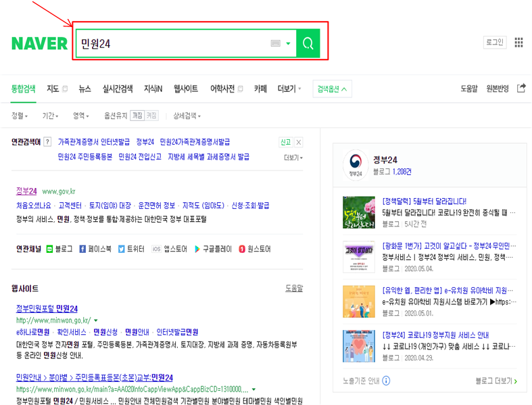Screen dimensions: 532x405
Task: Click the share page icon next to 원본반영
Action: (521, 89)
